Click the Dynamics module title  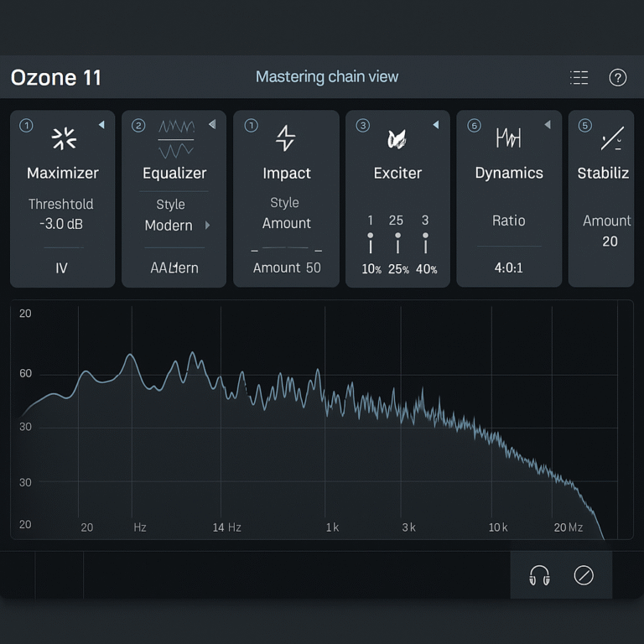(x=509, y=173)
